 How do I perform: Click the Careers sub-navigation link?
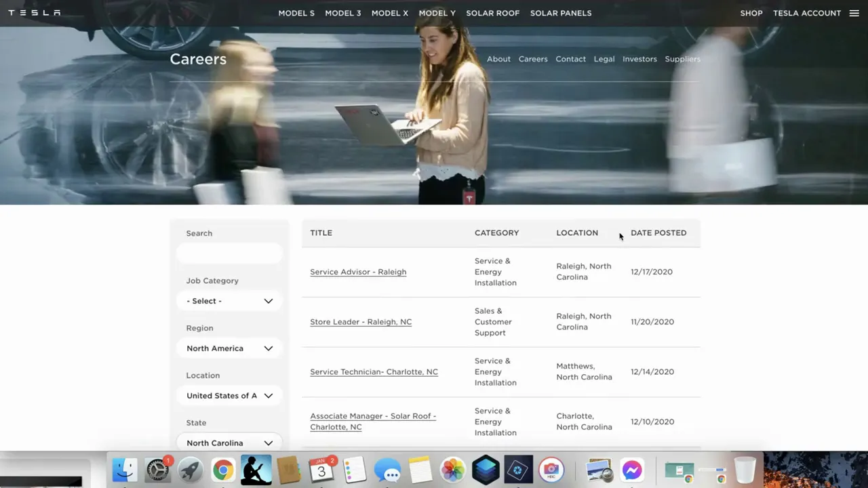(533, 59)
